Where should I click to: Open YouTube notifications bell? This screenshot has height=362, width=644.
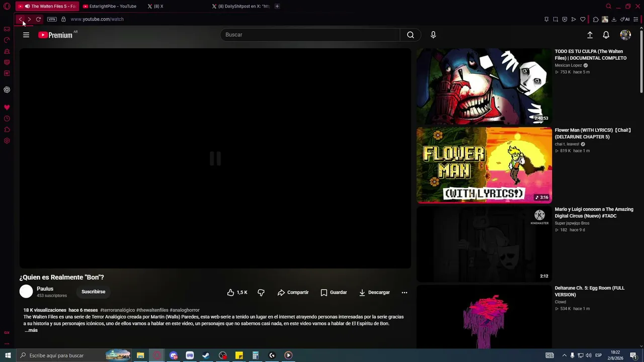606,35
